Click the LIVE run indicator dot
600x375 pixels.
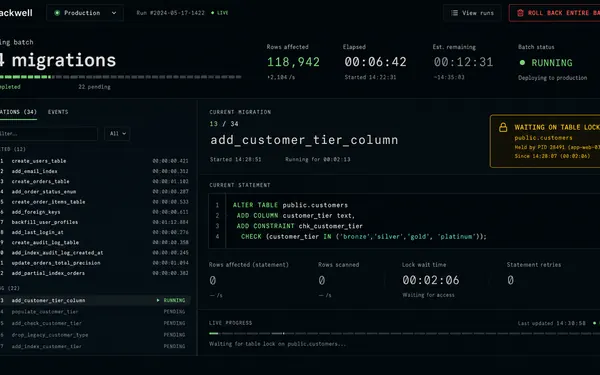coord(213,13)
